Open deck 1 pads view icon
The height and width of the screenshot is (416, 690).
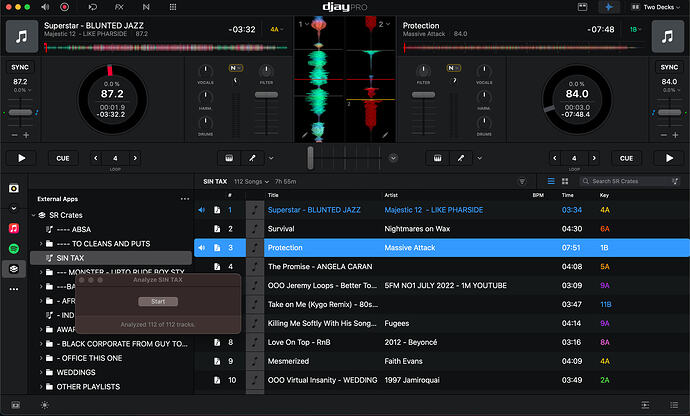(x=229, y=158)
